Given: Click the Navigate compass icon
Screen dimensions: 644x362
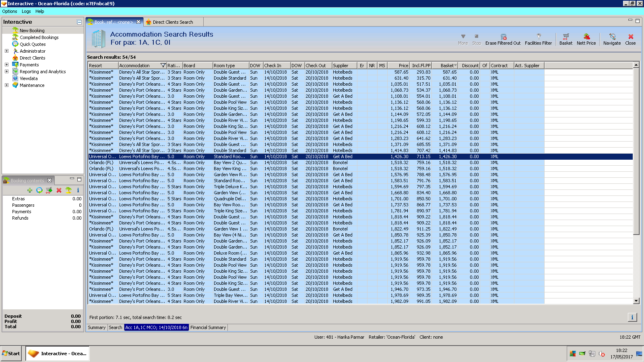Looking at the screenshot, I should [x=612, y=37].
